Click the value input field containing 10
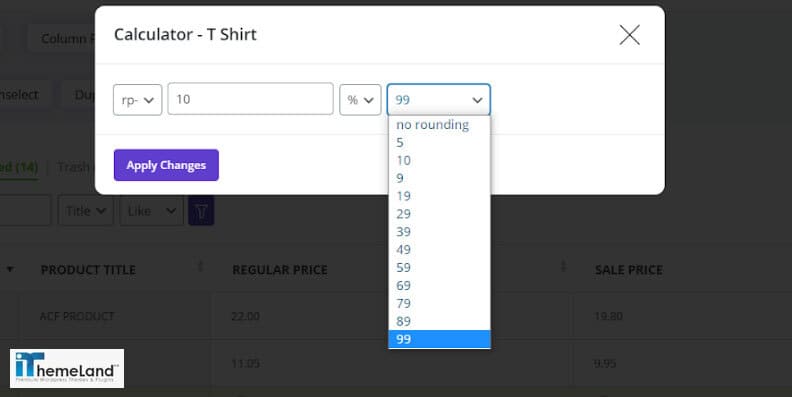This screenshot has height=397, width=792. (x=251, y=99)
